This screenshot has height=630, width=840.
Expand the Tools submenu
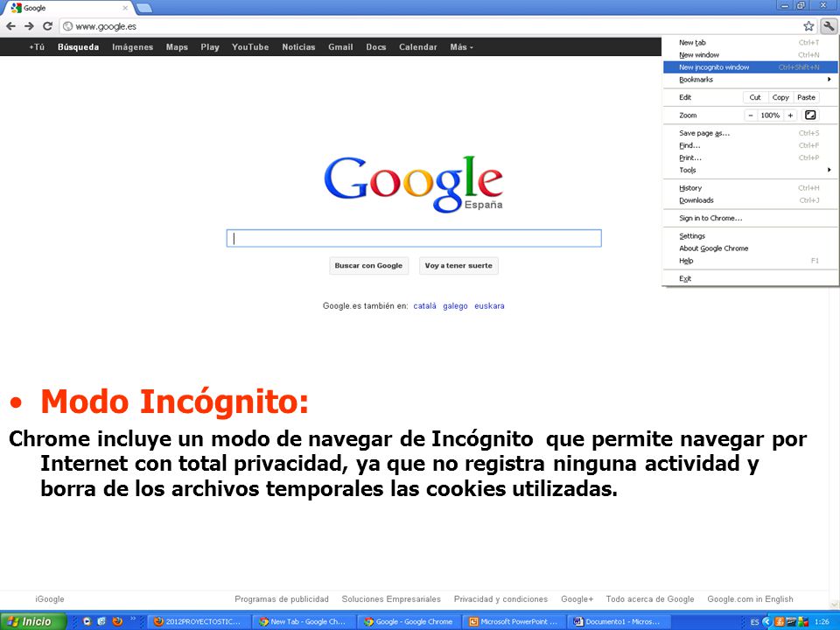click(750, 170)
